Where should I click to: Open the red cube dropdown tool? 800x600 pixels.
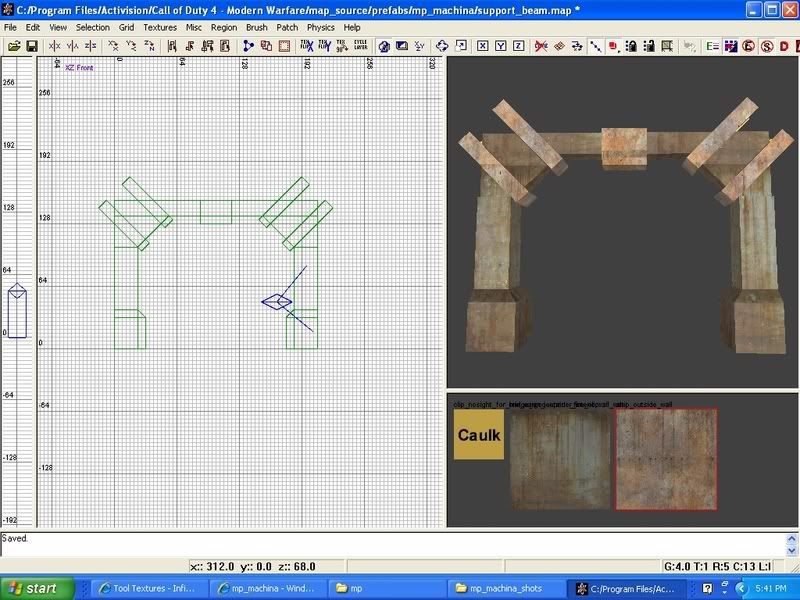pos(613,47)
